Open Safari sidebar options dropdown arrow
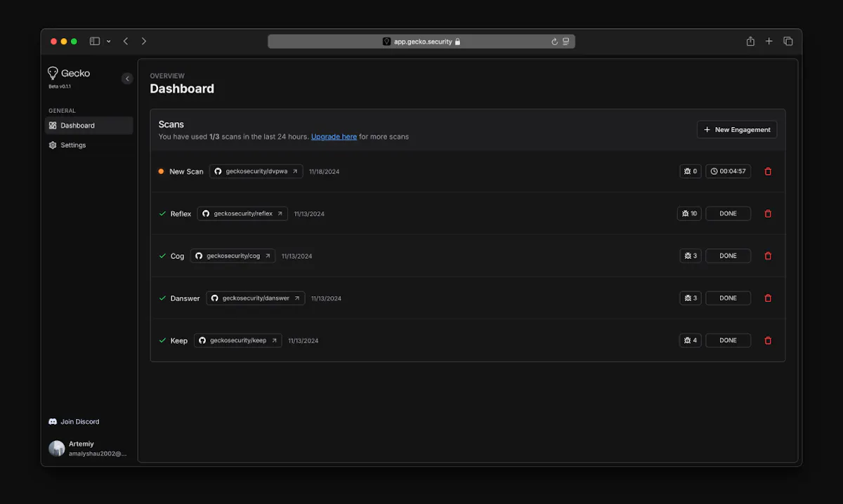This screenshot has height=504, width=843. (x=109, y=41)
